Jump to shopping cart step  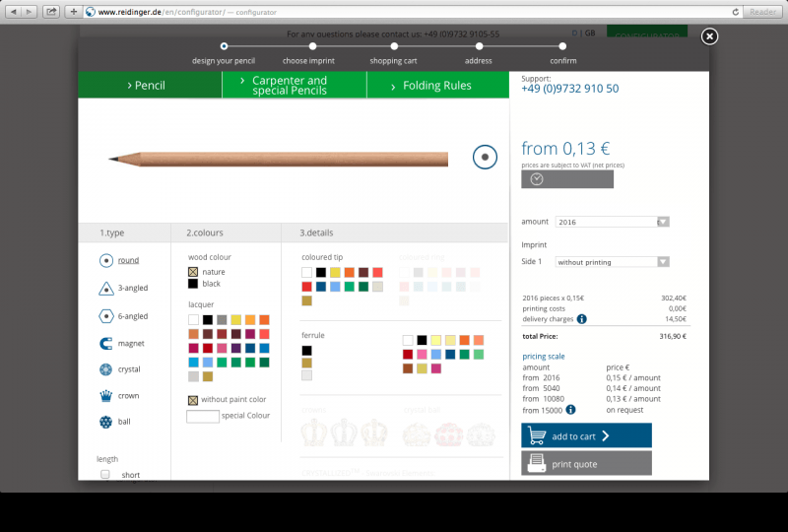click(x=395, y=46)
